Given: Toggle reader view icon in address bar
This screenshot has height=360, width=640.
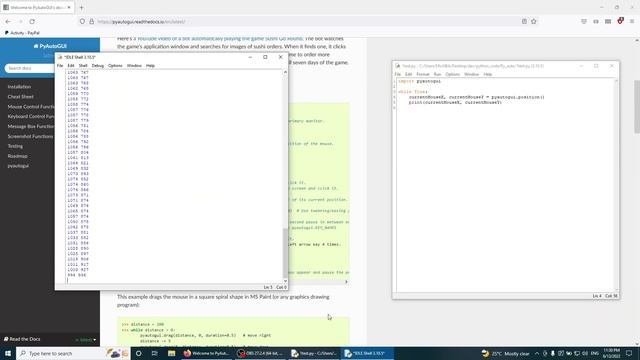Looking at the screenshot, I should (x=524, y=21).
